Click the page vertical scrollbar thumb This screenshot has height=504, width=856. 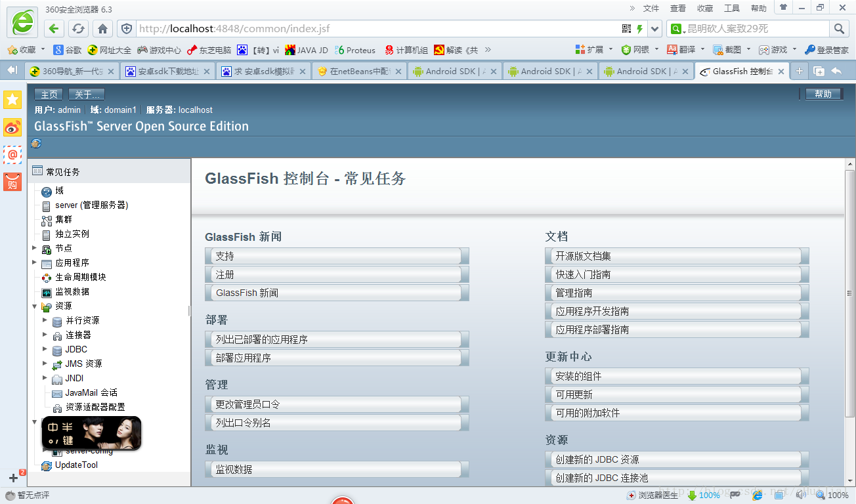point(849,293)
